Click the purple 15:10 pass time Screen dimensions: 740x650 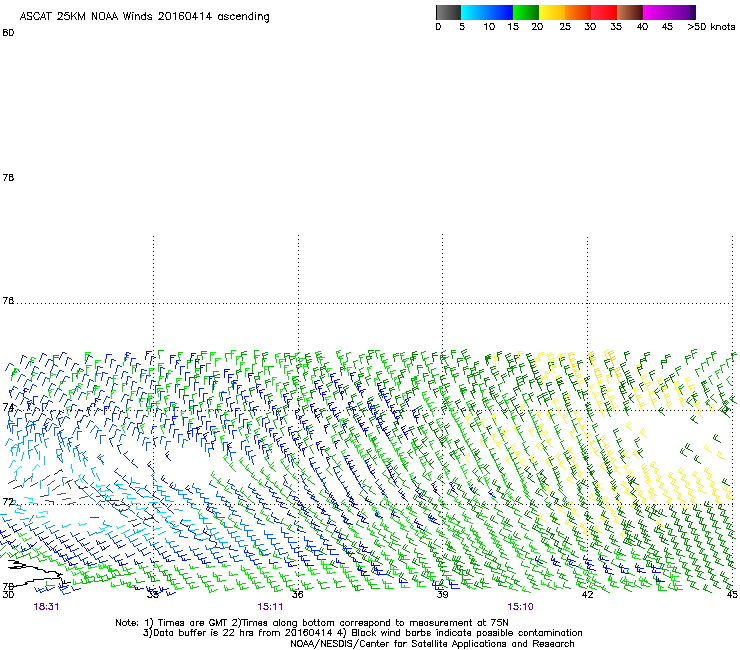[521, 607]
